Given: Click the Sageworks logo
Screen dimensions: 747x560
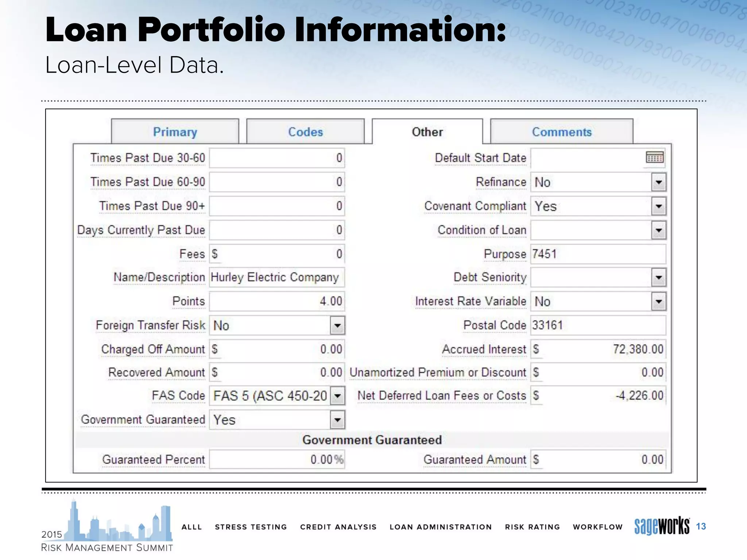Looking at the screenshot, I should click(x=662, y=526).
